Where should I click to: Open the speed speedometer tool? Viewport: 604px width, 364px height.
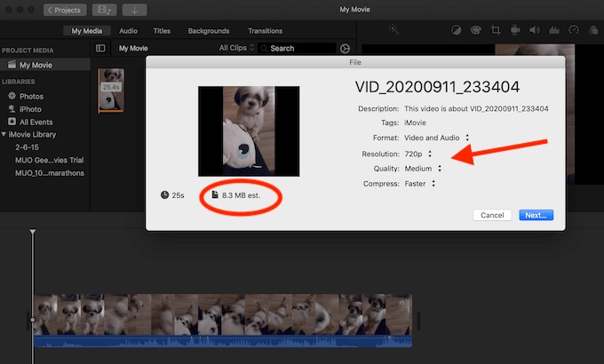[574, 30]
